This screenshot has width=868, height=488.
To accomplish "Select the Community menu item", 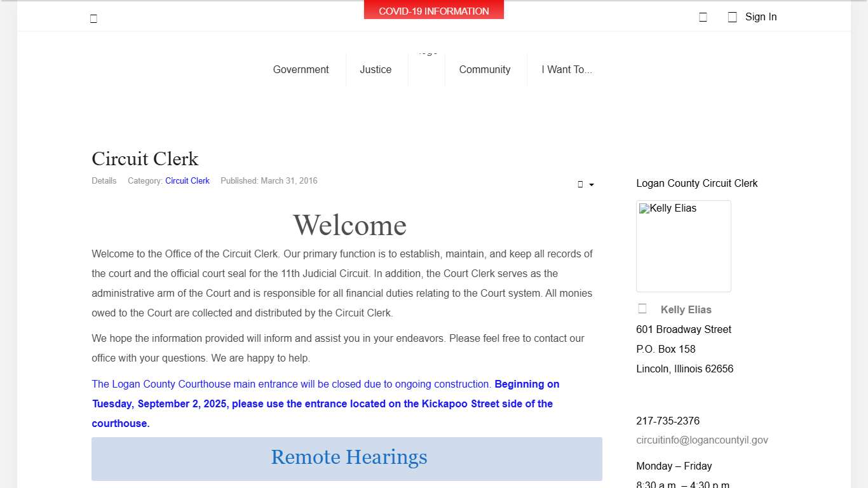I will tap(485, 69).
